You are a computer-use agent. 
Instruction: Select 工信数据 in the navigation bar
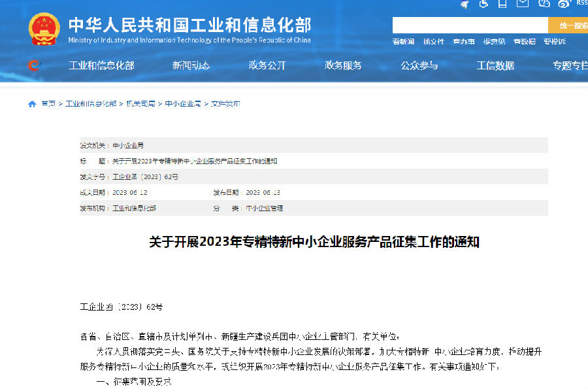pos(495,65)
